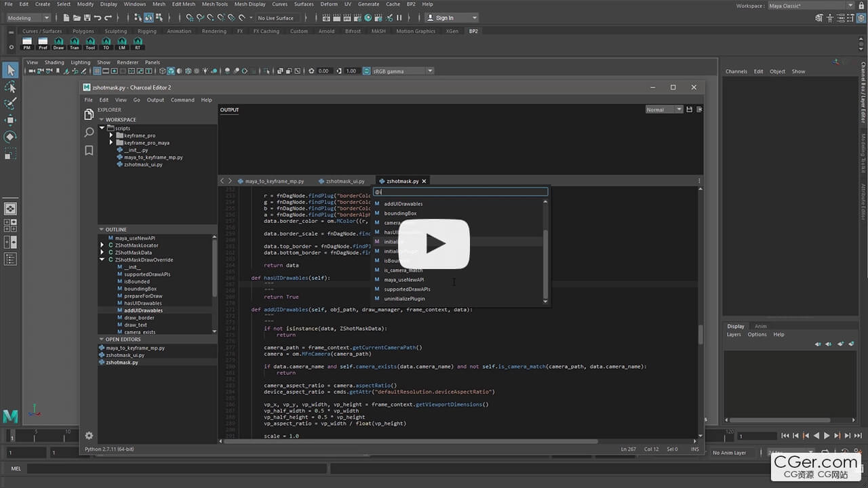Navigate back arrow in editor tab bar
The image size is (868, 488).
coord(222,181)
